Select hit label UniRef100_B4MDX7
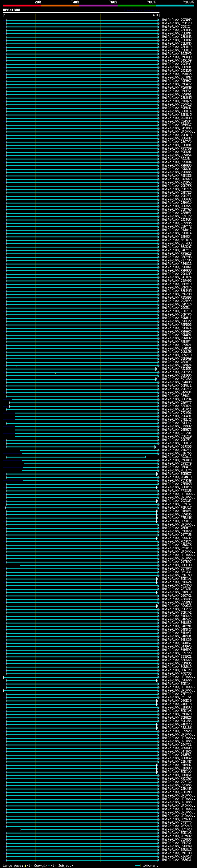The image size is (197, 868). (177, 629)
